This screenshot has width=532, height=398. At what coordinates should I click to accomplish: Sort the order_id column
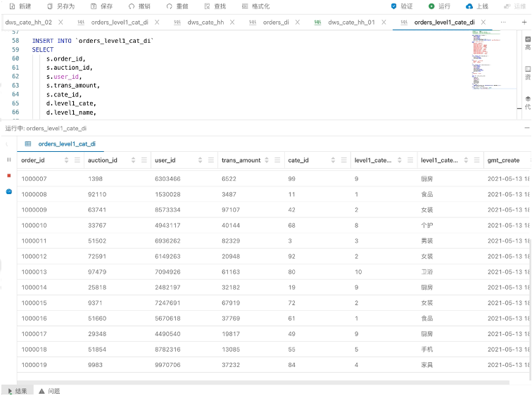click(66, 160)
